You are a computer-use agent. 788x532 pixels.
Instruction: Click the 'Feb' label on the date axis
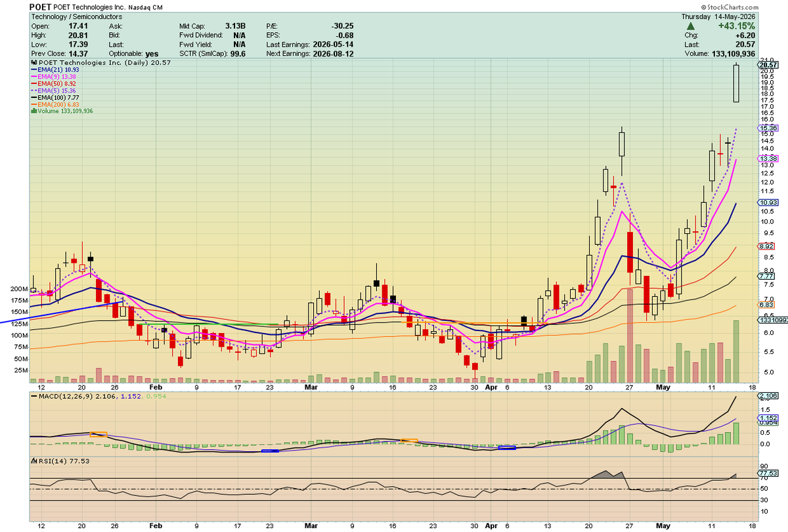coord(156,388)
